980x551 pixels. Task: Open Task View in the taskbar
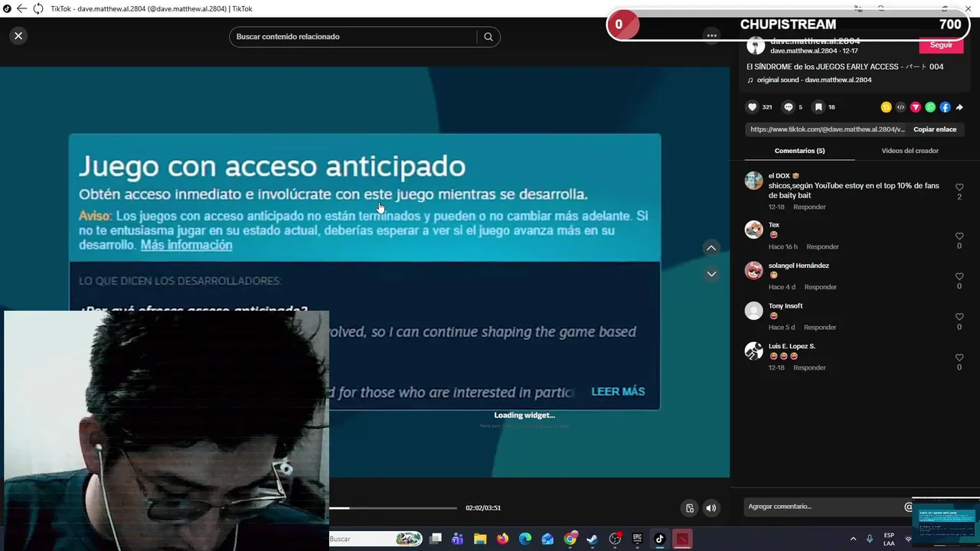(436, 539)
